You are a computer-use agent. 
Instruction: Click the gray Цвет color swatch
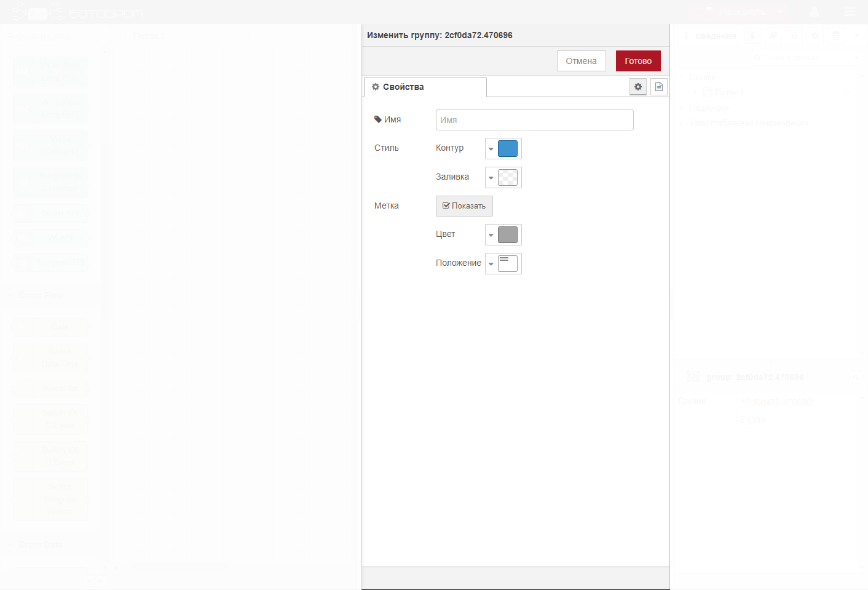(508, 235)
